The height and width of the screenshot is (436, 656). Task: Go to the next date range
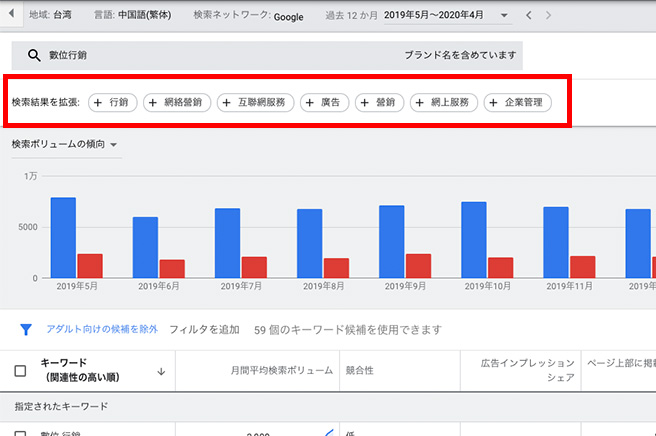pyautogui.click(x=548, y=15)
